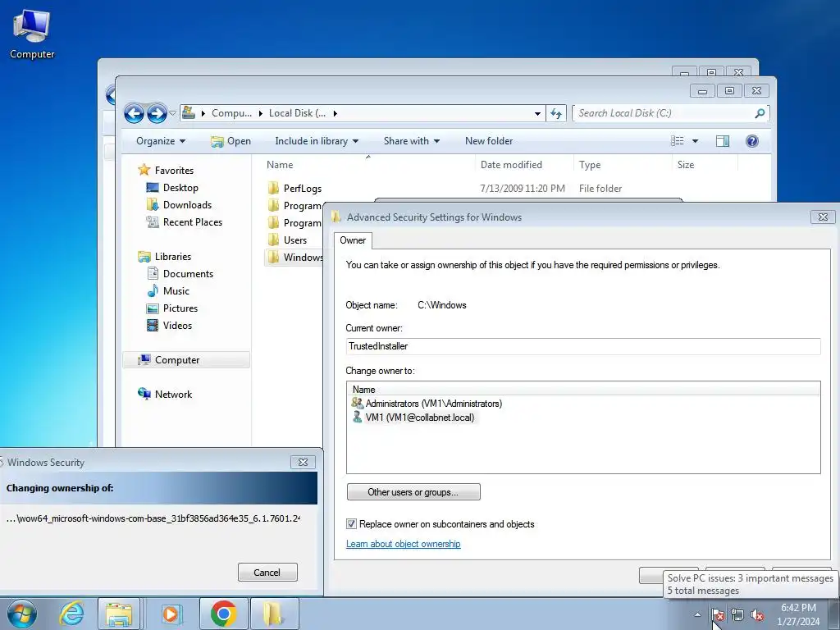Open Desktop in Favorites
Viewport: 840px width, 630px height.
tap(180, 188)
